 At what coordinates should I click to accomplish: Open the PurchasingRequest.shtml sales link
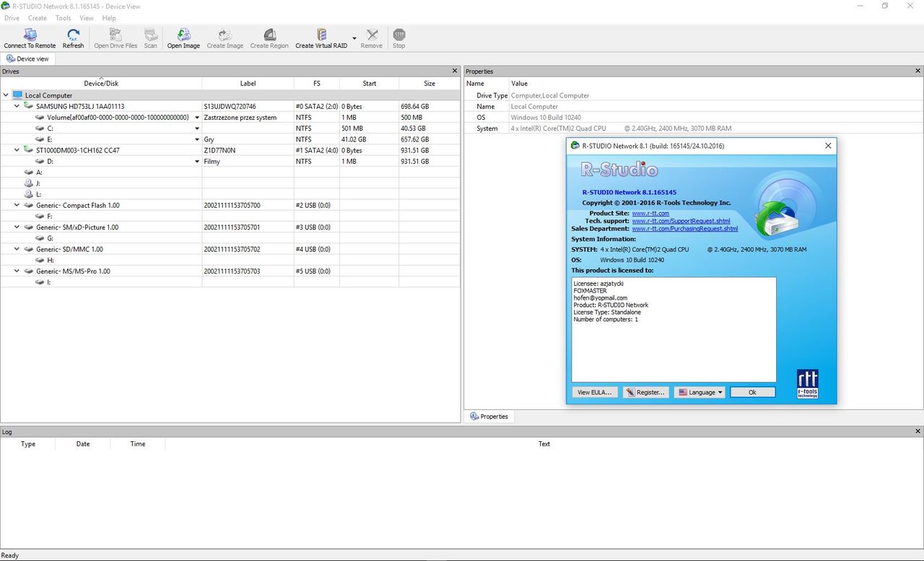[684, 228]
